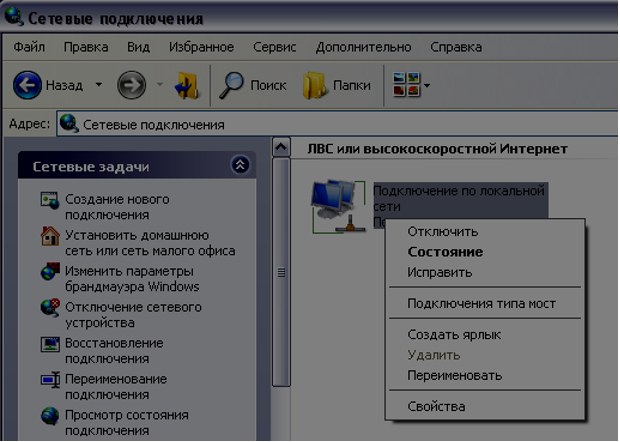Open the Views button dropdown arrow
This screenshot has width=620, height=442.
[428, 85]
